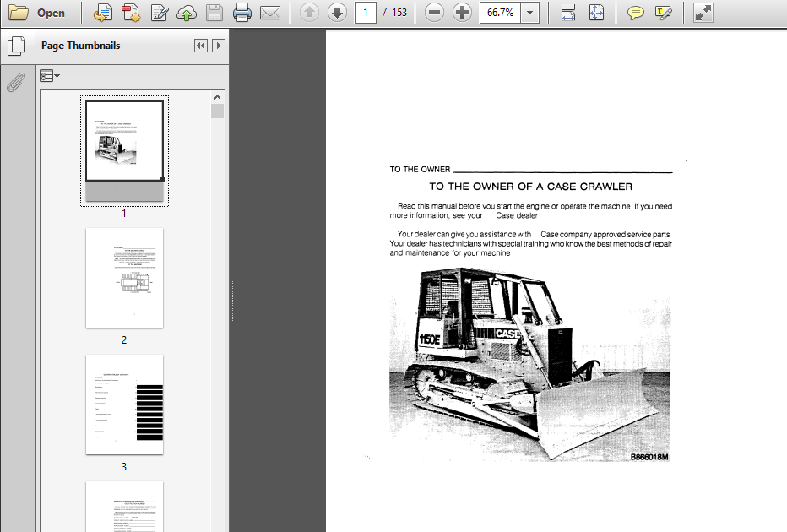Click the heading TO THE OWNER OF A CASE CRAWLER
The width and height of the screenshot is (787, 532).
tap(530, 187)
